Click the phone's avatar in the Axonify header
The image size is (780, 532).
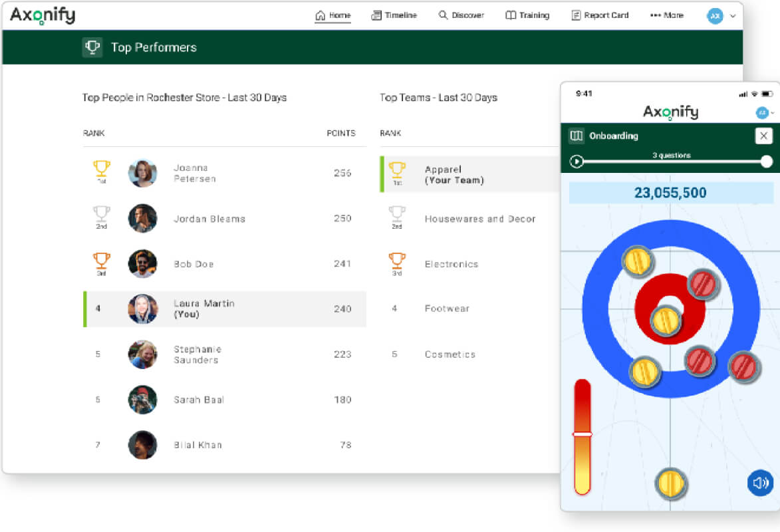pos(762,113)
